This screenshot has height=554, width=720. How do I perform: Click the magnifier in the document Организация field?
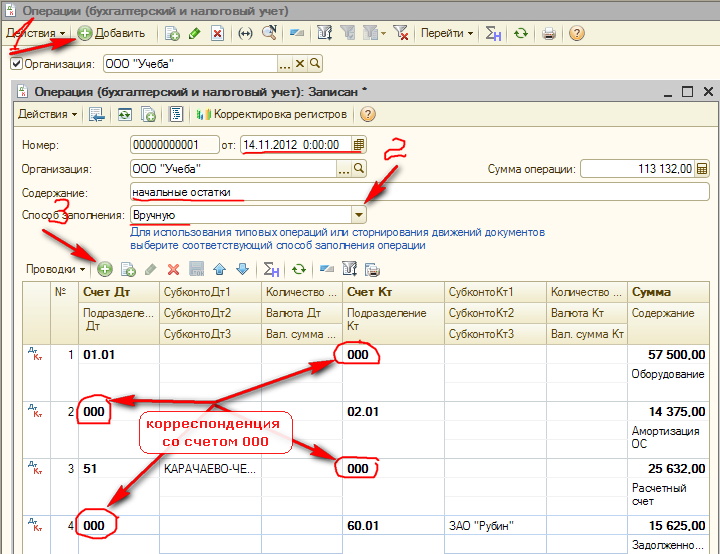pyautogui.click(x=359, y=169)
